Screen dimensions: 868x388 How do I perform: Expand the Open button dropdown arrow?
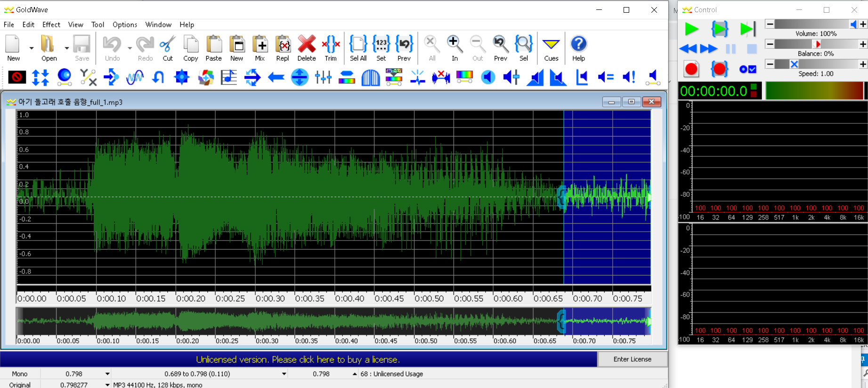(66, 48)
